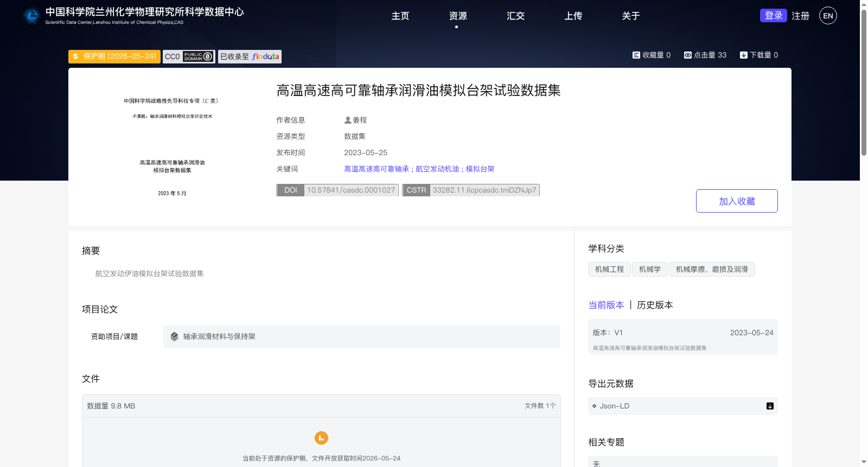
Task: Click the 保护期 (2026-05-24) badge
Action: click(x=114, y=56)
